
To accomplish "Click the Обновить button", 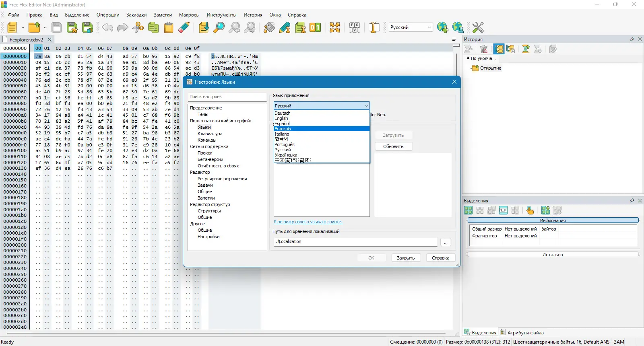I will (x=393, y=146).
